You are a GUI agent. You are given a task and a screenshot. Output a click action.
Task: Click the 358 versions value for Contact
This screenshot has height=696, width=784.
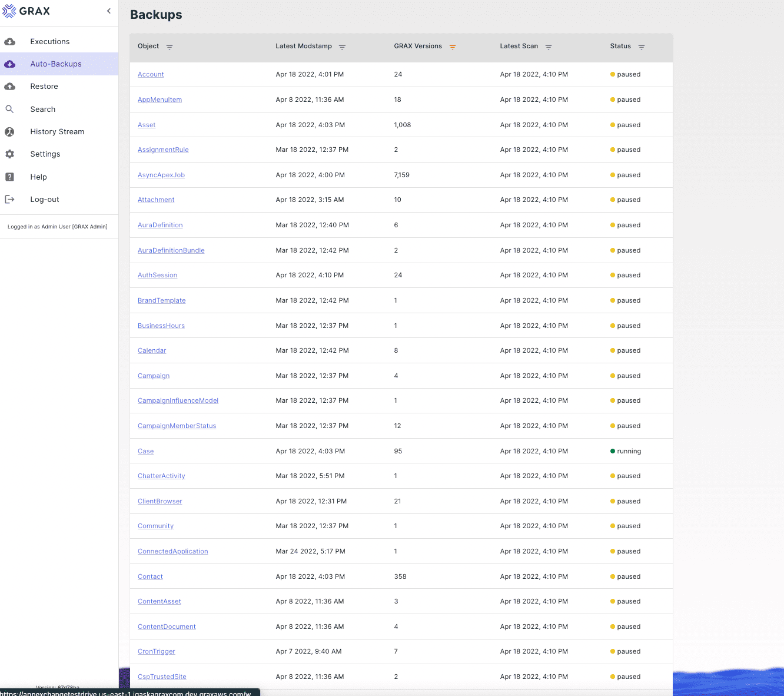click(x=400, y=577)
